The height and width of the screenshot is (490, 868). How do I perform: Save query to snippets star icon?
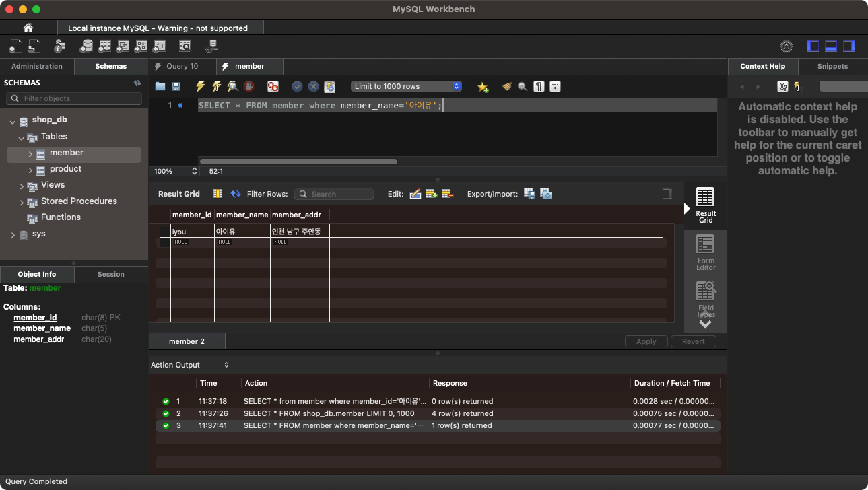[483, 86]
